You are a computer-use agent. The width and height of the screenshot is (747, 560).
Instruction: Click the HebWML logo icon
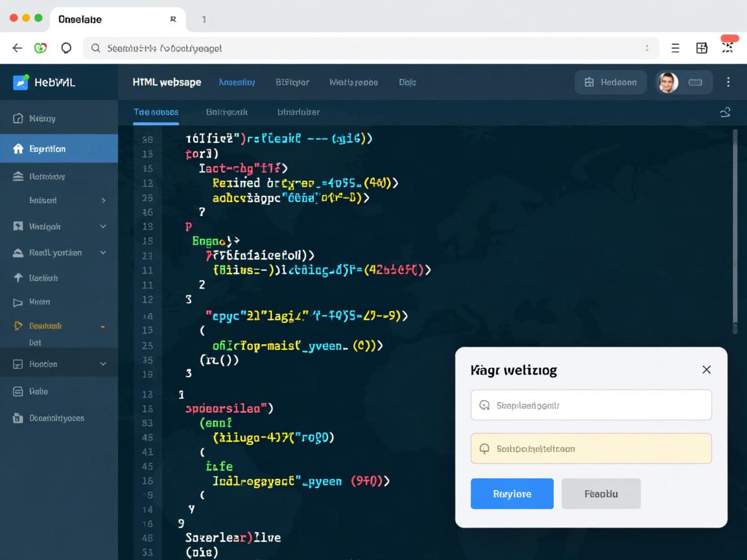[21, 82]
